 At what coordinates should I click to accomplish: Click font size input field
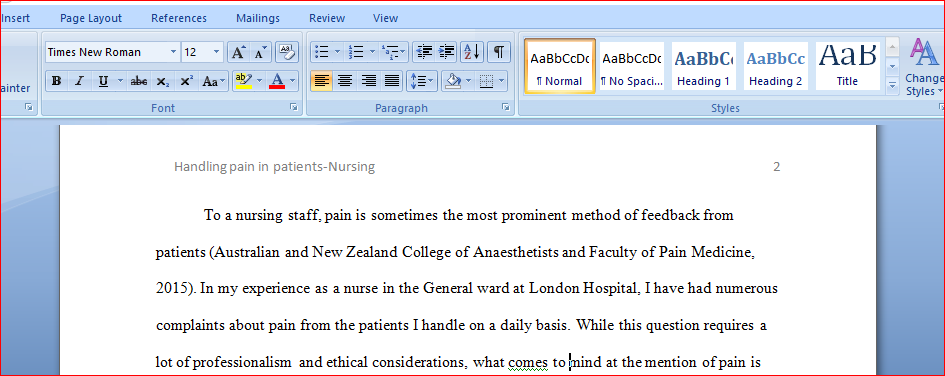click(196, 52)
